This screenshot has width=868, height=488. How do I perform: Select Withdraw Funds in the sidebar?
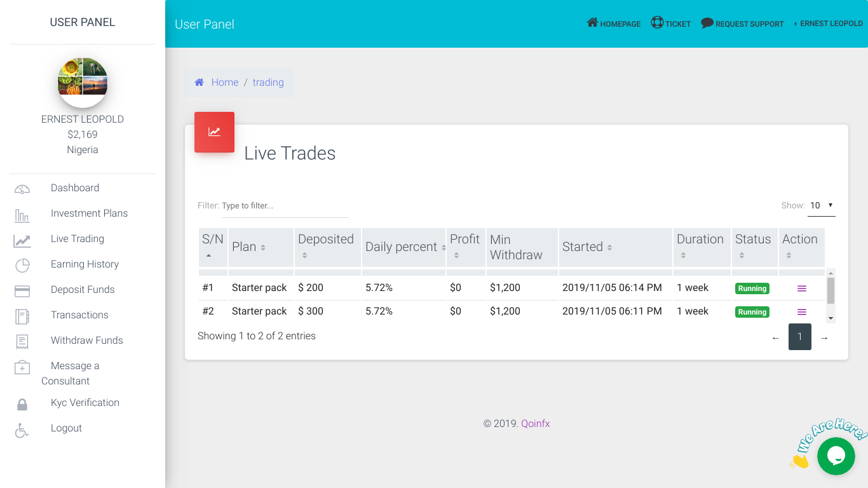click(86, 340)
